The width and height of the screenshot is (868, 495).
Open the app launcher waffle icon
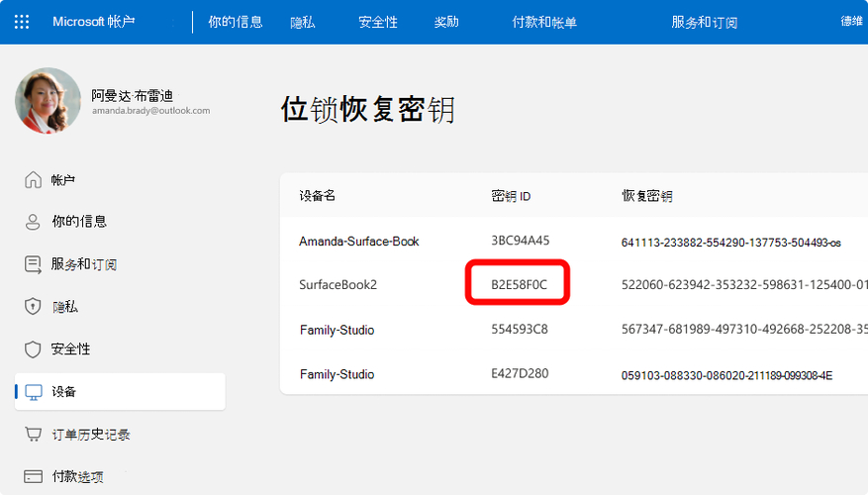click(x=22, y=22)
